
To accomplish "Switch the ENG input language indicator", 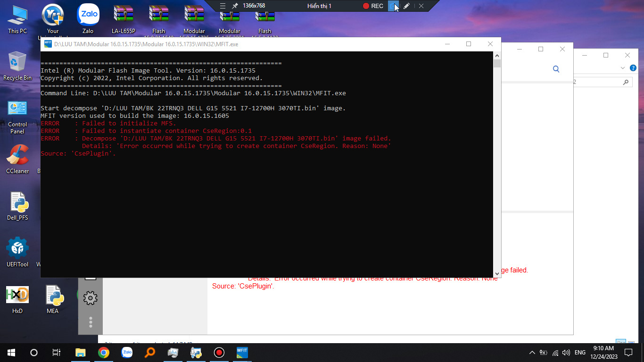I will pos(580,353).
